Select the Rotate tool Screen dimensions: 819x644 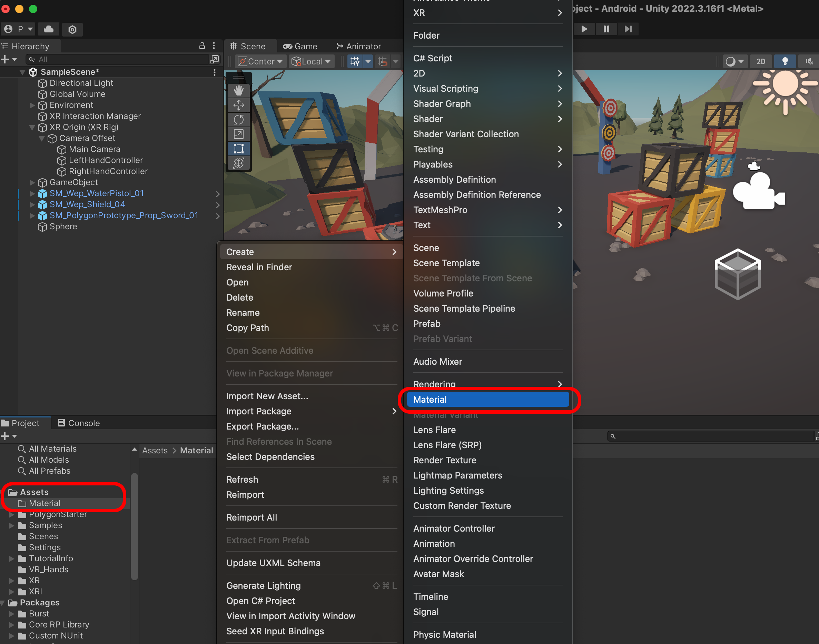pos(238,120)
